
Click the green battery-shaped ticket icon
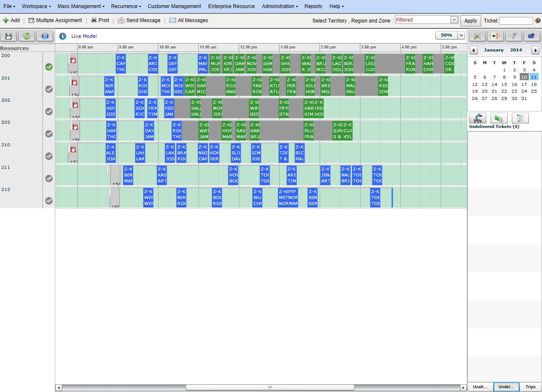[x=499, y=118]
